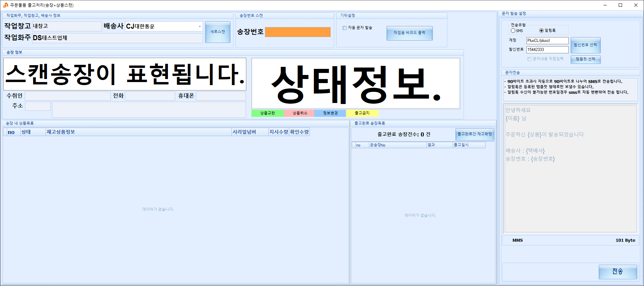Click the 발신번호 선택 button
The image size is (644, 286).
tap(586, 45)
